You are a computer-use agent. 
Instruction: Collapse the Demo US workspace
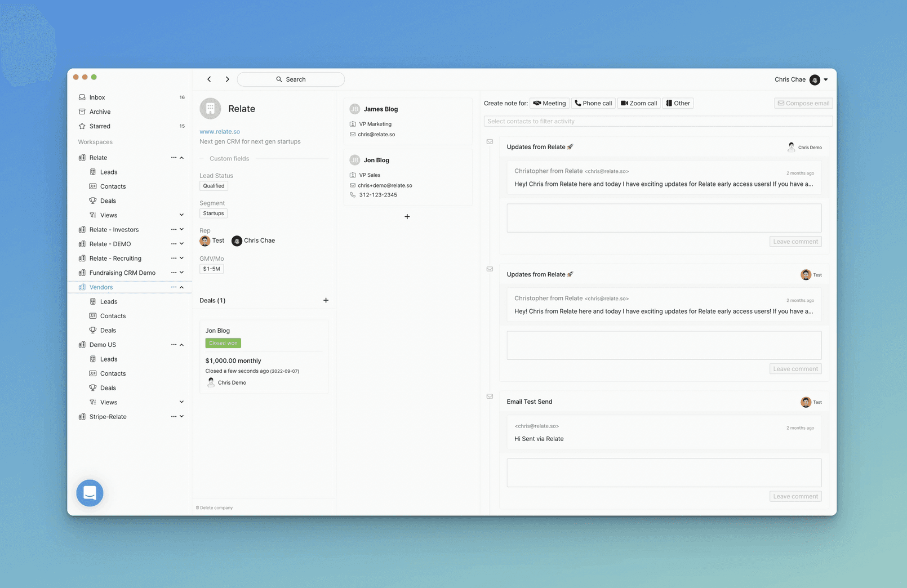(x=181, y=345)
